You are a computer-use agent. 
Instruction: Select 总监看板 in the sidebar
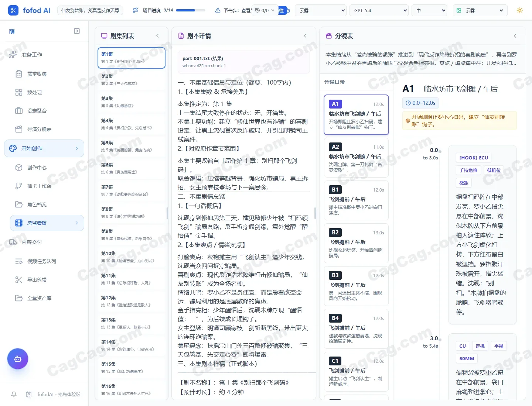pyautogui.click(x=47, y=223)
